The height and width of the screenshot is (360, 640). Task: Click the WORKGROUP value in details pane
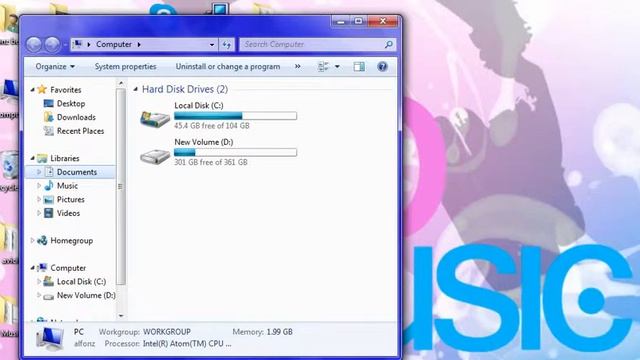tap(167, 332)
